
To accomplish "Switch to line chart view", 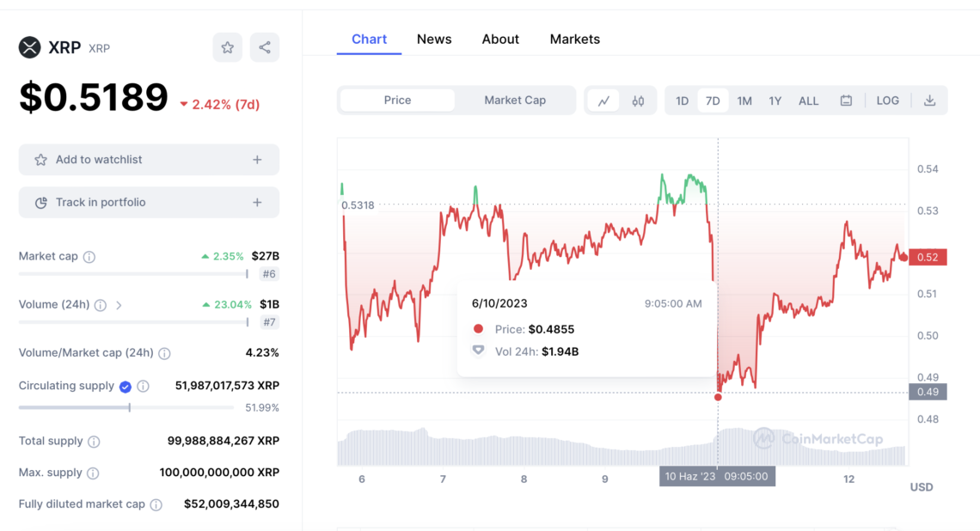I will [603, 101].
